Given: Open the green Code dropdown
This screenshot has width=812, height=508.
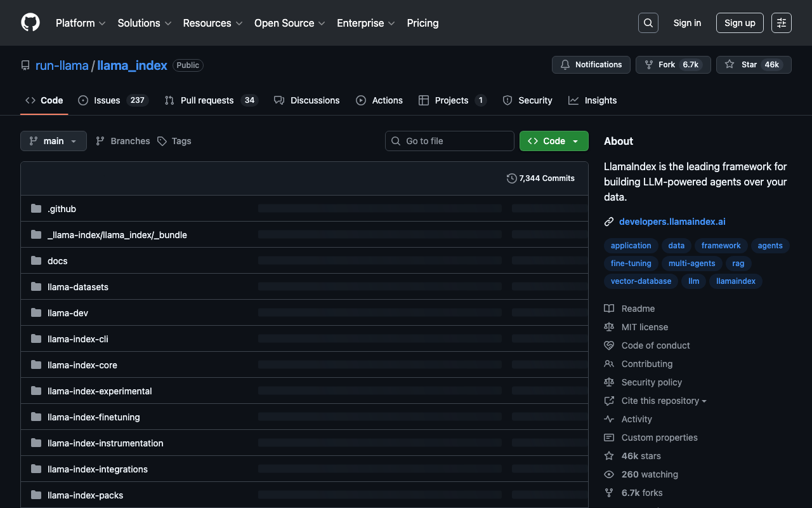Looking at the screenshot, I should 553,141.
